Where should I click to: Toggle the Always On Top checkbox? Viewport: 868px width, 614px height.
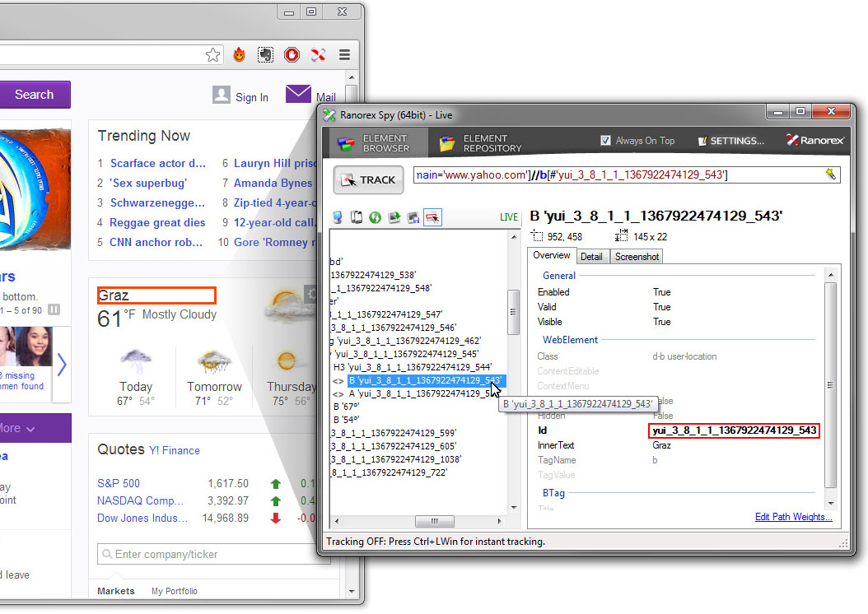605,141
